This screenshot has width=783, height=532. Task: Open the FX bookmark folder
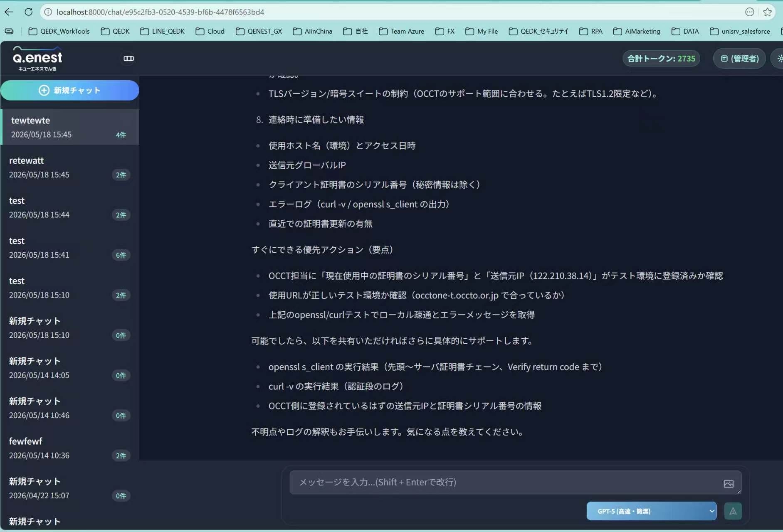pos(445,31)
